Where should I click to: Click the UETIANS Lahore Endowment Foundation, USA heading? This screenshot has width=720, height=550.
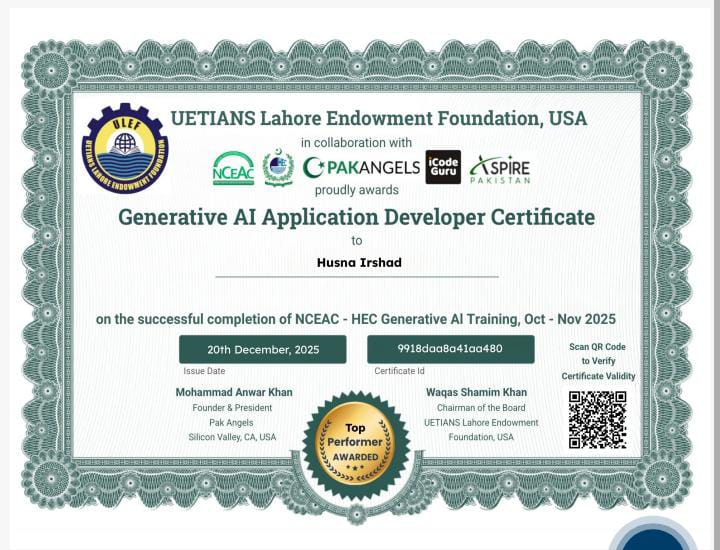click(378, 118)
